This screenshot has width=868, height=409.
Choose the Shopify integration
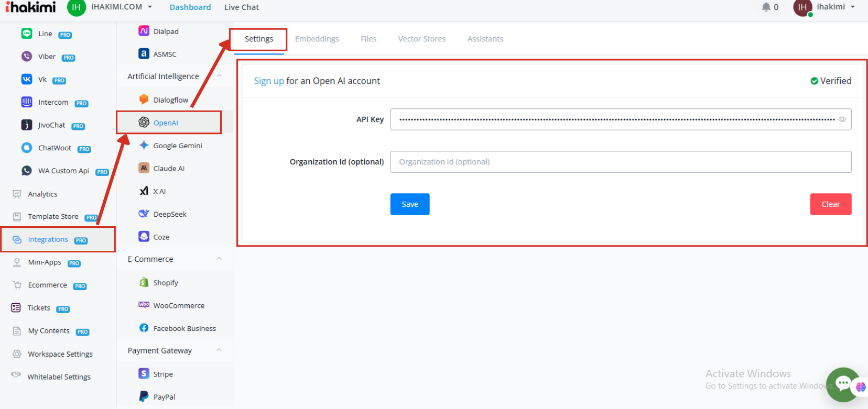pyautogui.click(x=165, y=283)
